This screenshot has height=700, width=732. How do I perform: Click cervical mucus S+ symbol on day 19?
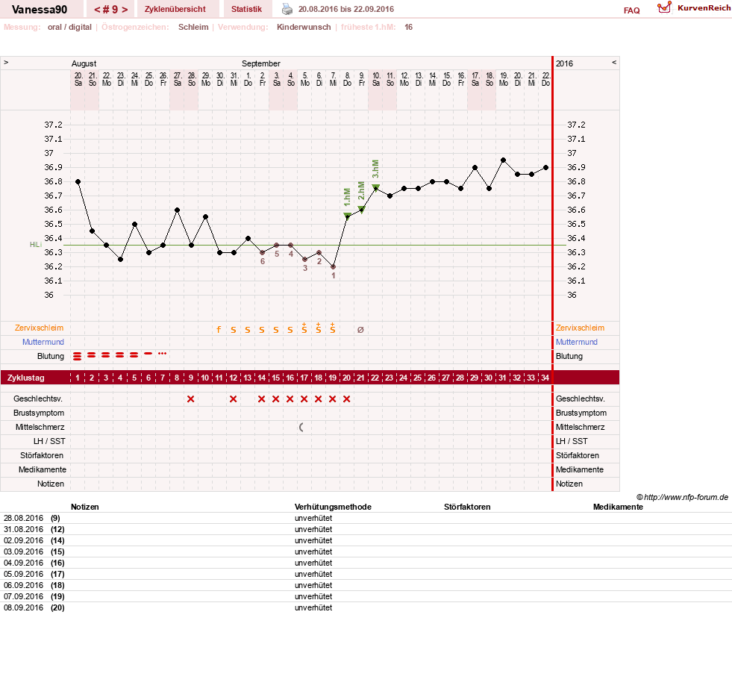point(332,328)
